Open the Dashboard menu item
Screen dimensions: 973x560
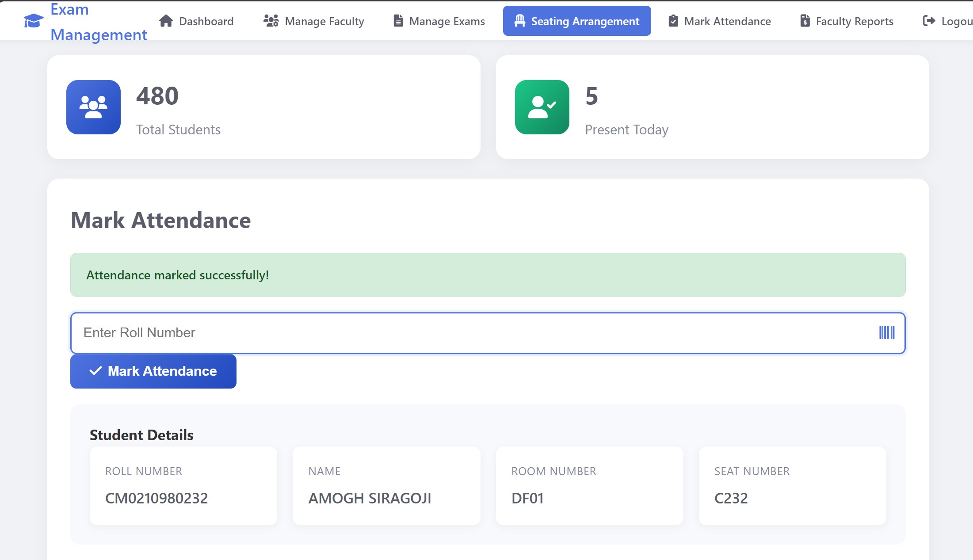206,21
